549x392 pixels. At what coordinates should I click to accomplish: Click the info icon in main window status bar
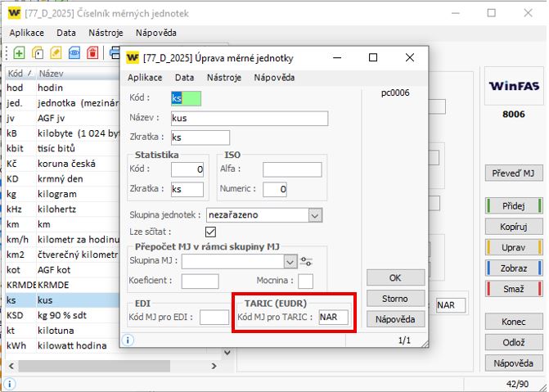click(x=9, y=383)
